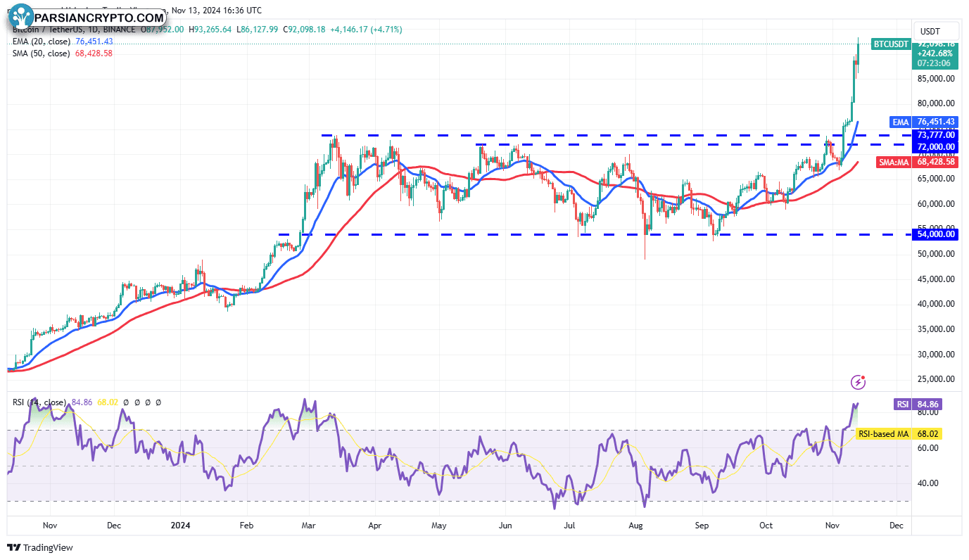
Task: Click the 30,000.00 price axis label
Action: [935, 355]
